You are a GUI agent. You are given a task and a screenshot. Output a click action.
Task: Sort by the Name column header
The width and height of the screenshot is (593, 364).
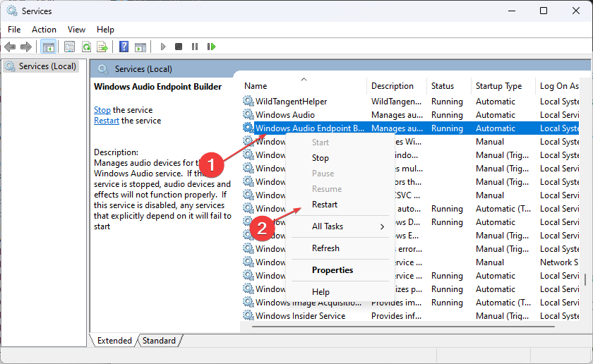click(x=256, y=86)
